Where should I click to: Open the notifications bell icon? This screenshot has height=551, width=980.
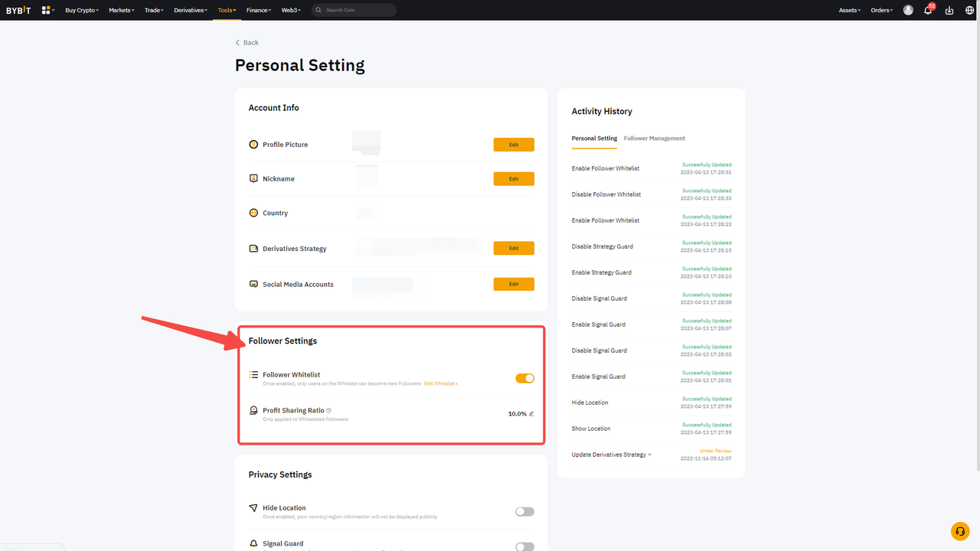pos(928,11)
